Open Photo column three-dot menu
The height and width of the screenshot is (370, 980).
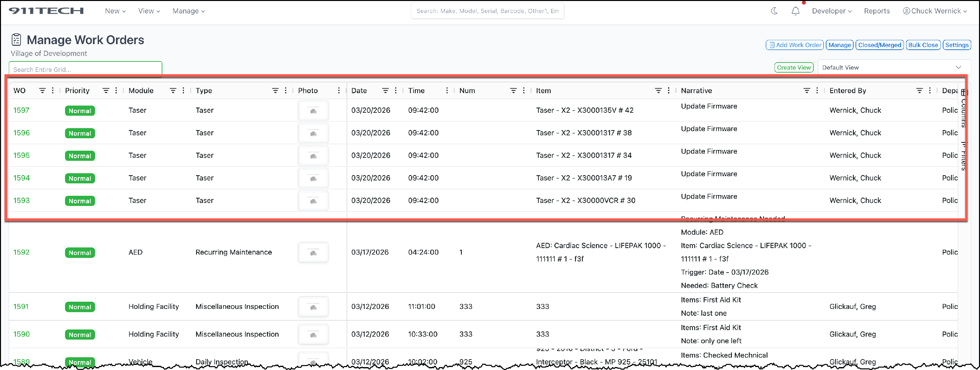point(338,91)
